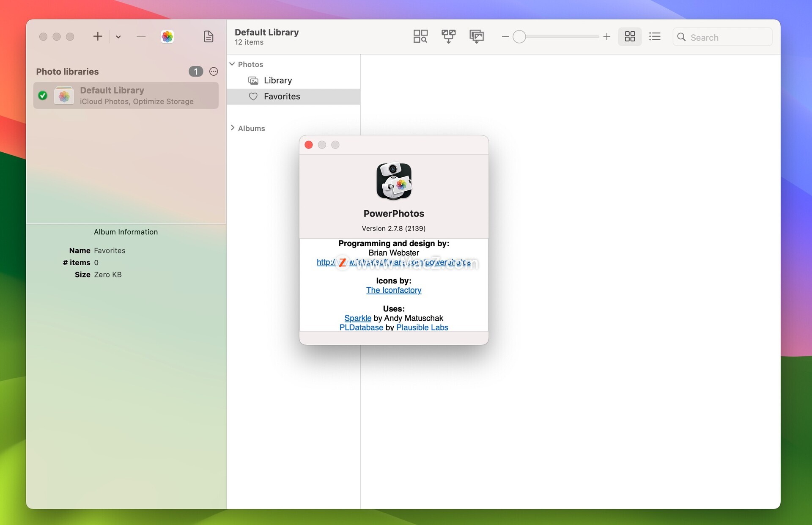
Task: Click the Search field
Action: pyautogui.click(x=722, y=37)
